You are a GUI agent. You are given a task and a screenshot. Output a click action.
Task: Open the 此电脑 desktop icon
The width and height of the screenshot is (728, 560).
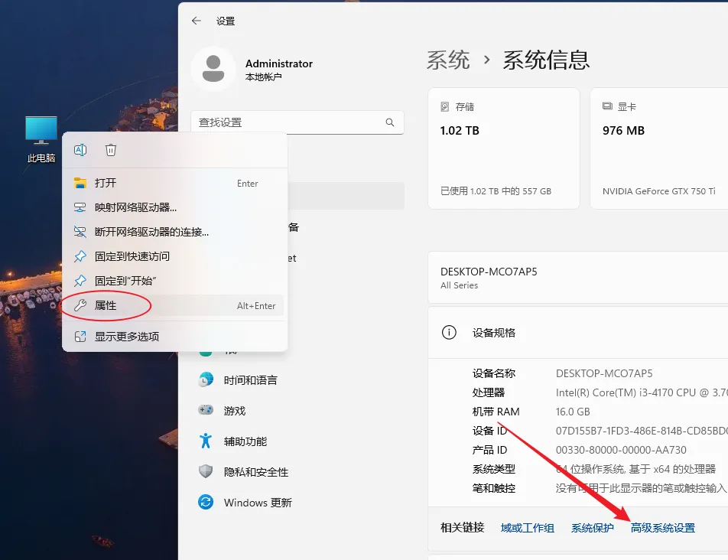coord(41,138)
